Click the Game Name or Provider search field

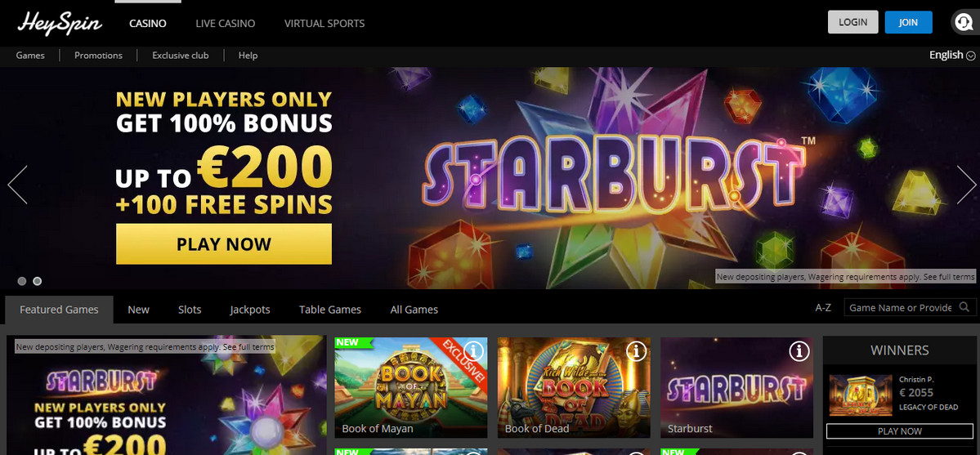click(x=900, y=307)
